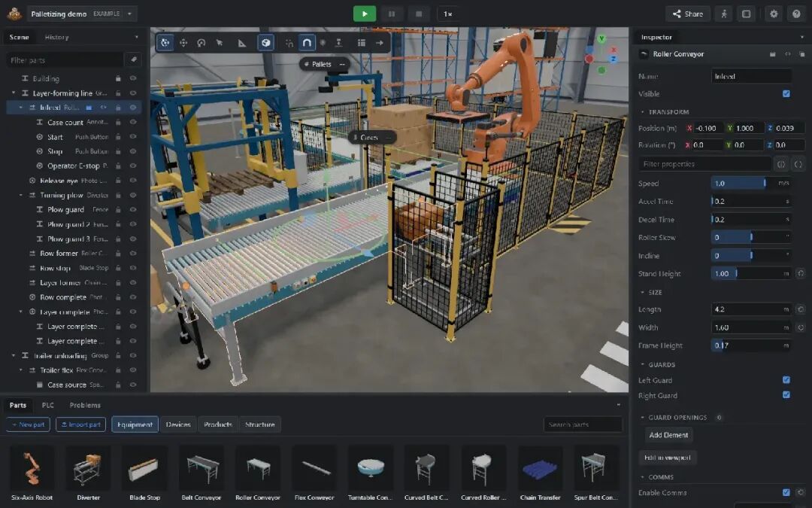The height and width of the screenshot is (508, 812).
Task: Toggle the Left Guard checkbox
Action: click(x=786, y=380)
